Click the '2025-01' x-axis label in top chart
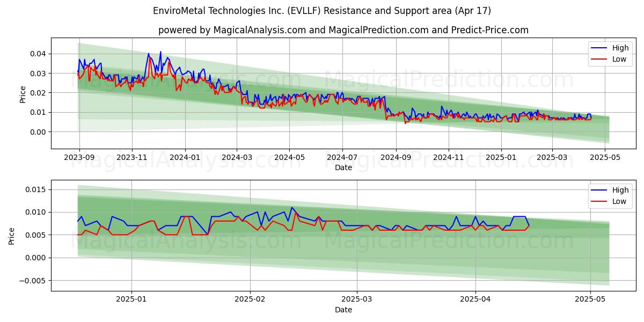Screen dimensions: 644x322 point(501,158)
